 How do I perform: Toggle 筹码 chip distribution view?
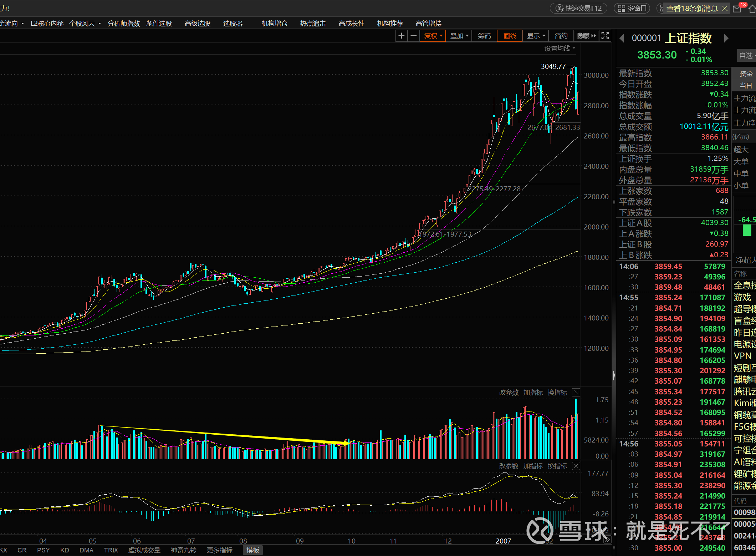pos(484,36)
